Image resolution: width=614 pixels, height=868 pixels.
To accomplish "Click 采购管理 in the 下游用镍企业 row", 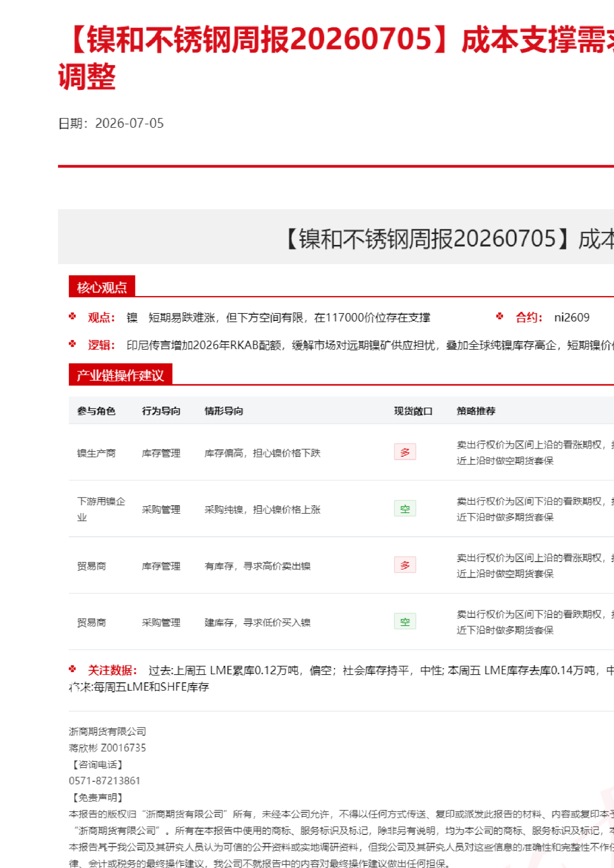I will pyautogui.click(x=161, y=509).
